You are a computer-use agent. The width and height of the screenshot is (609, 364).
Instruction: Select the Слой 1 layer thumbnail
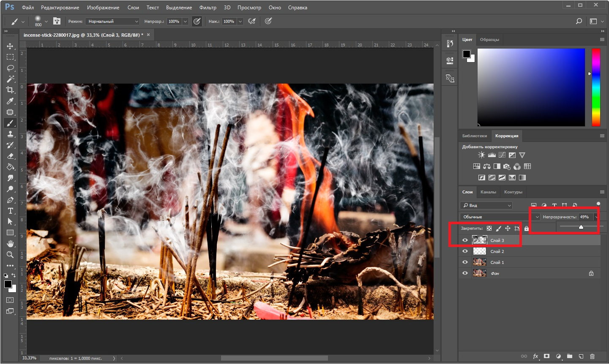click(480, 262)
